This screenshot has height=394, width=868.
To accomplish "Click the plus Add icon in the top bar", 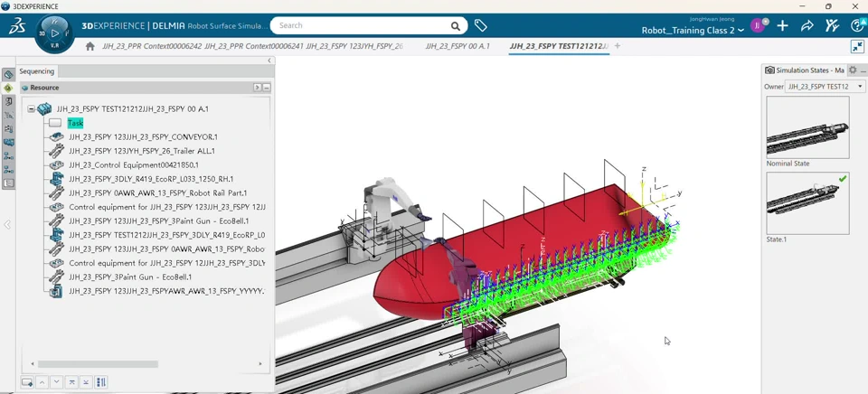I will (782, 25).
